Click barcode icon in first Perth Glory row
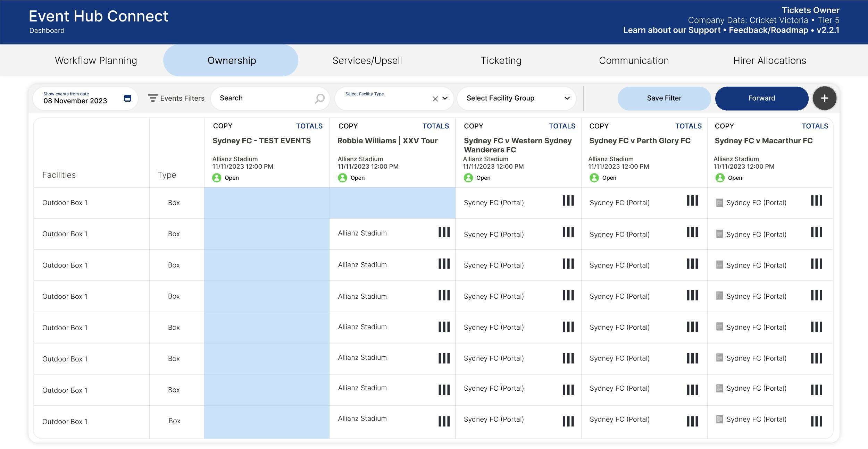The width and height of the screenshot is (868, 449). 692,201
